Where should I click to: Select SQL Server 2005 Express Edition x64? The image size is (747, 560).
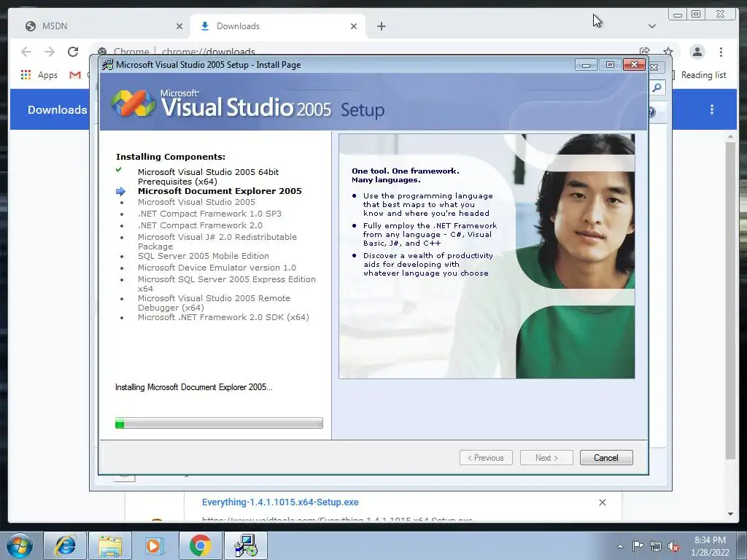tap(227, 284)
